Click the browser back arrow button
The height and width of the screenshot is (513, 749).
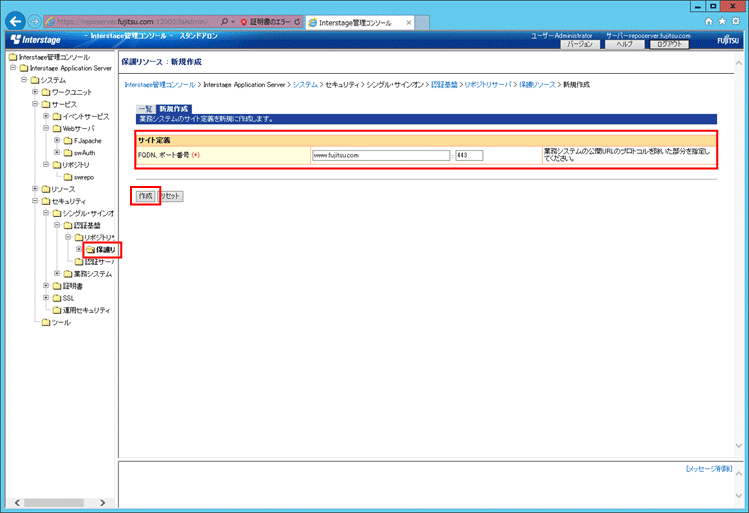point(15,21)
